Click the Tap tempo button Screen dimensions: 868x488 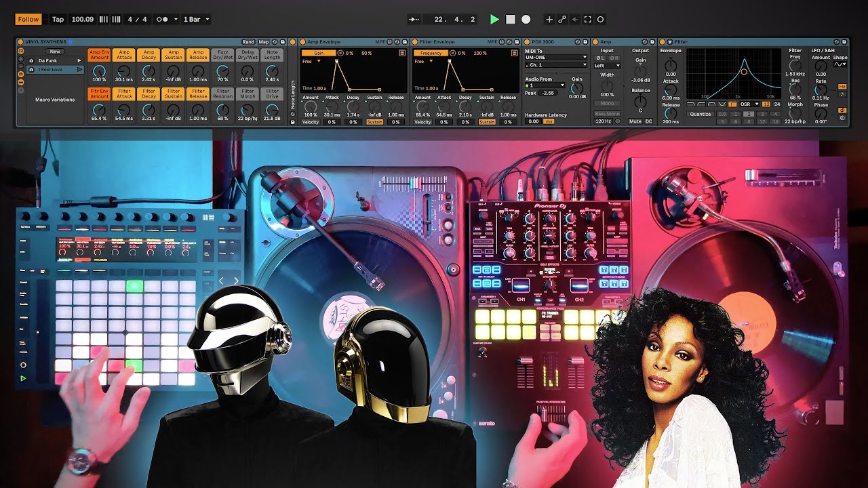click(58, 20)
